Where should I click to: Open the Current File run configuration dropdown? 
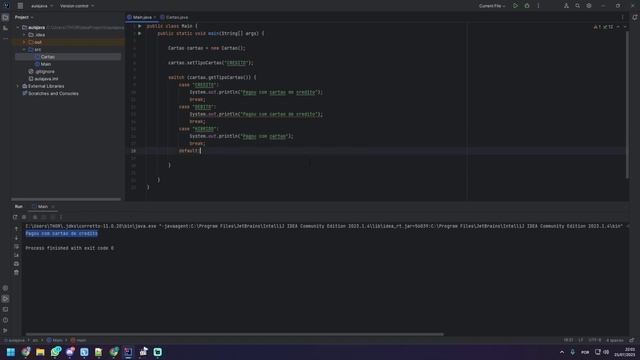(492, 6)
